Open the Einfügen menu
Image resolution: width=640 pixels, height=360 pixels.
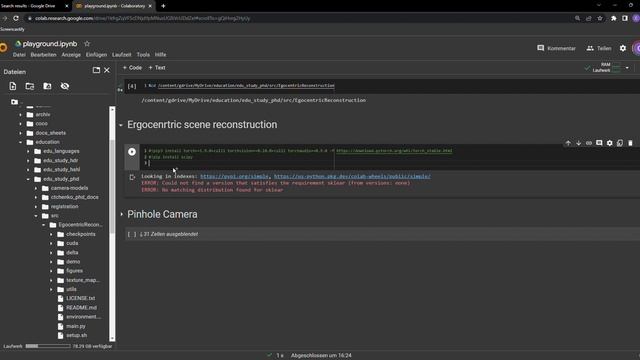(x=96, y=55)
